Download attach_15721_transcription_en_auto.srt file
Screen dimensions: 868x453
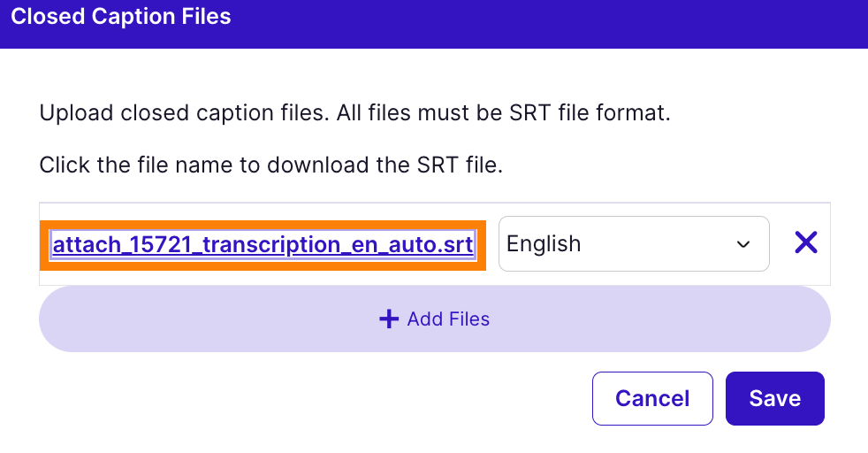(x=263, y=244)
